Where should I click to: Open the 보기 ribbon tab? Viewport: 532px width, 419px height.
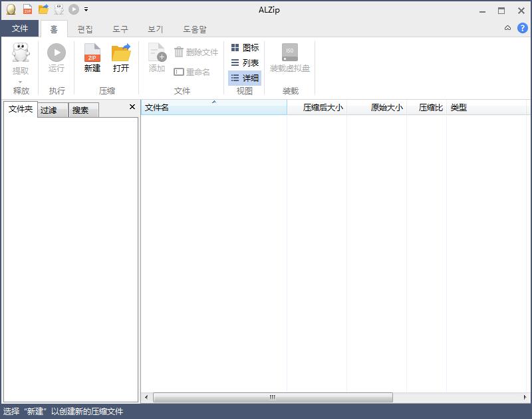coord(156,29)
